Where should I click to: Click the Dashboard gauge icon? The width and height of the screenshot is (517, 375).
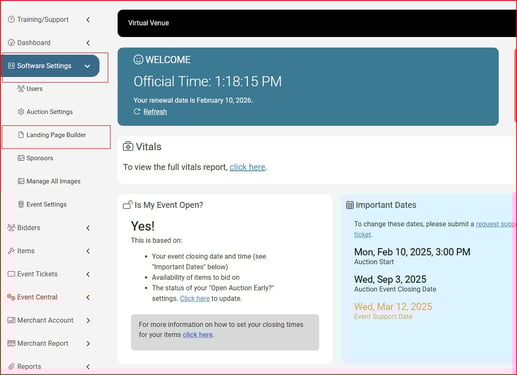[x=11, y=43]
